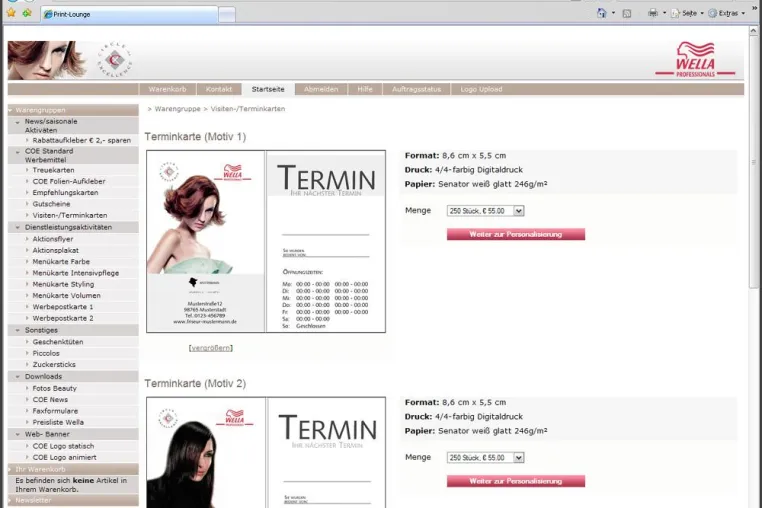Image resolution: width=762 pixels, height=508 pixels.
Task: Click the Home icon in browser toolbar
Action: [x=602, y=13]
